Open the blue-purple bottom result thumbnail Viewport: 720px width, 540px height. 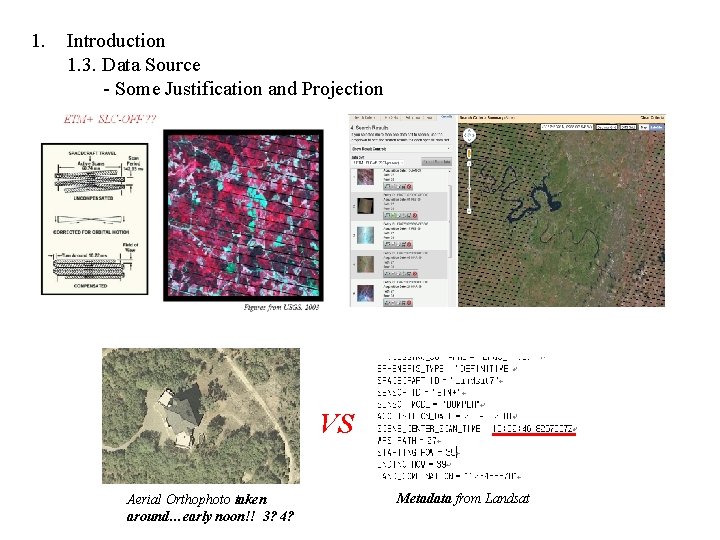tap(366, 293)
